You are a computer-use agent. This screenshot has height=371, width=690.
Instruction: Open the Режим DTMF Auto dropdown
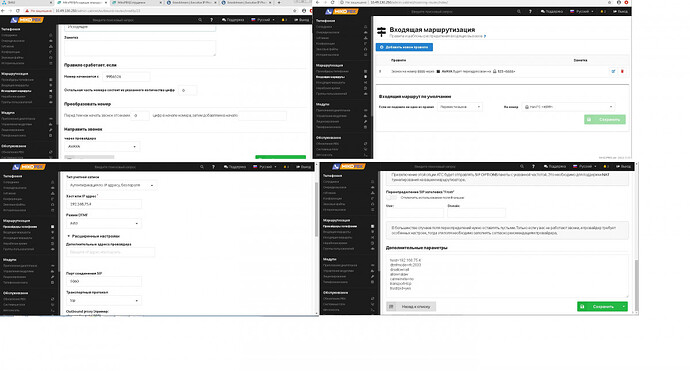(x=103, y=224)
